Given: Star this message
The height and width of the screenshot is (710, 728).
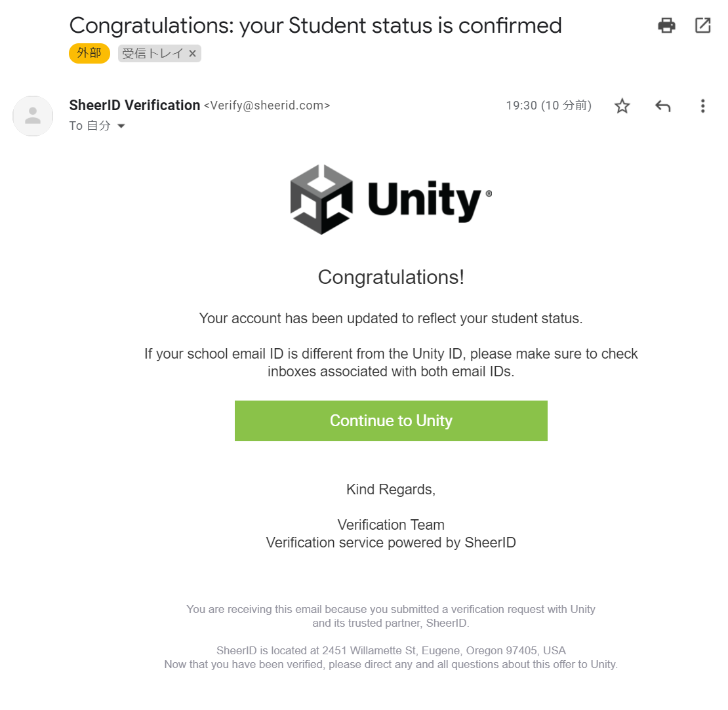Looking at the screenshot, I should tap(622, 106).
